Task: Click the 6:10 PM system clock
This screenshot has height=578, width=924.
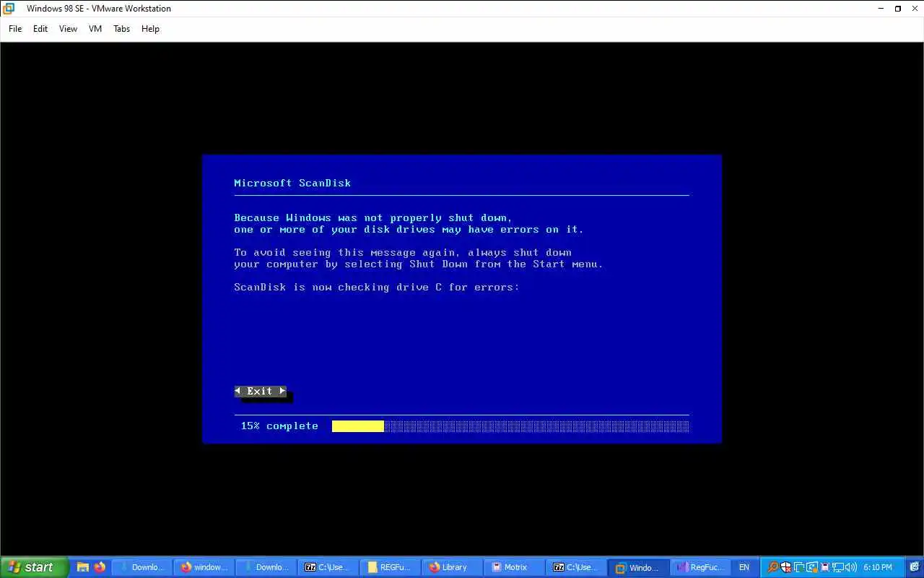Action: [x=878, y=567]
